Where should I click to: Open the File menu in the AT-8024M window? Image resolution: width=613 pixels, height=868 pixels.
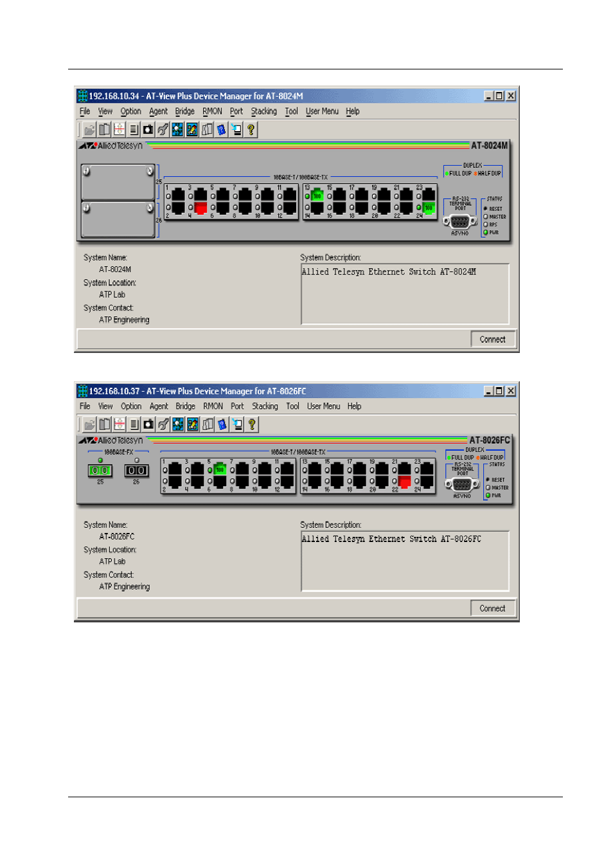(85, 111)
